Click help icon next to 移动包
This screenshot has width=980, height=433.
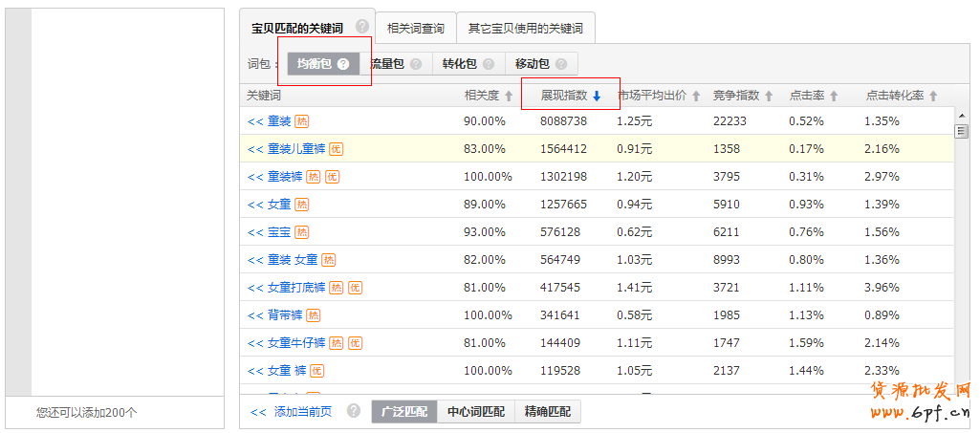coord(560,64)
